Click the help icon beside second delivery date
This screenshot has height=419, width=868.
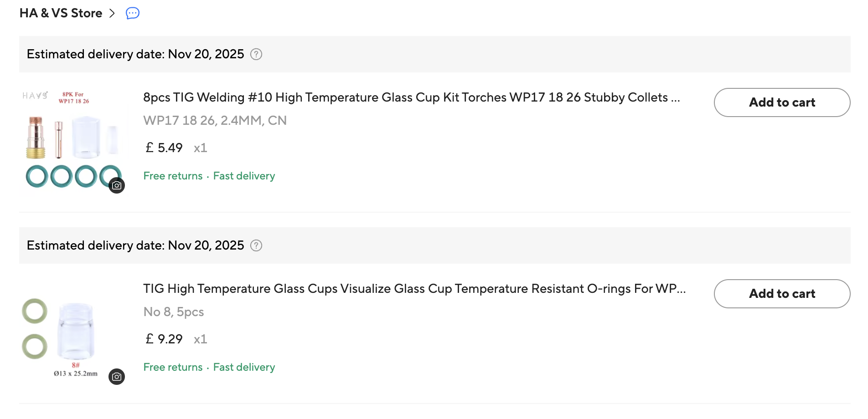click(x=256, y=245)
